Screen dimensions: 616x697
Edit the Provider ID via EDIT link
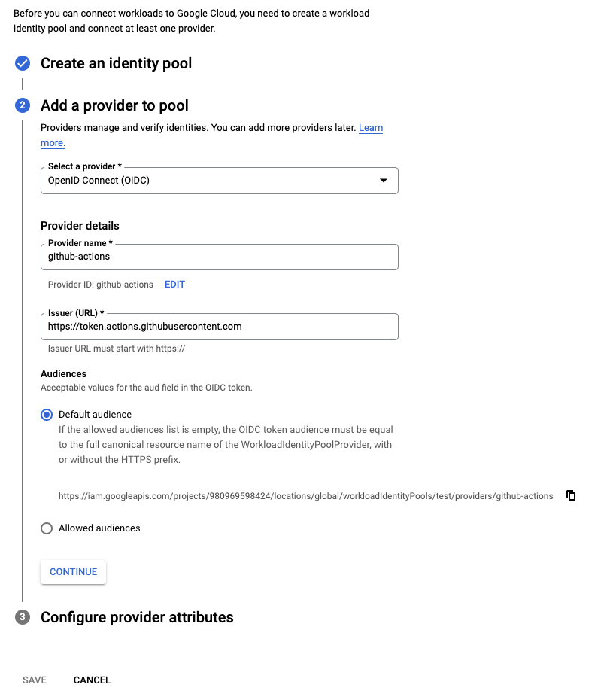pyautogui.click(x=174, y=285)
